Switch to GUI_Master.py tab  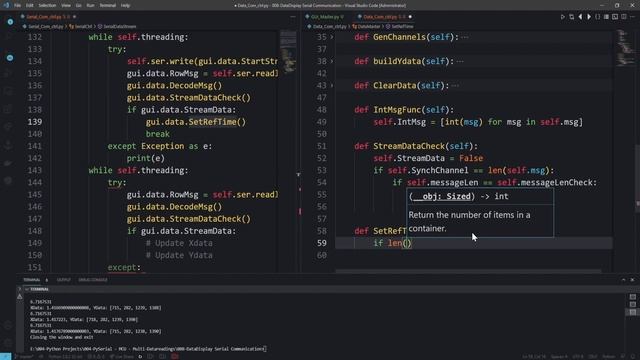tap(327, 17)
